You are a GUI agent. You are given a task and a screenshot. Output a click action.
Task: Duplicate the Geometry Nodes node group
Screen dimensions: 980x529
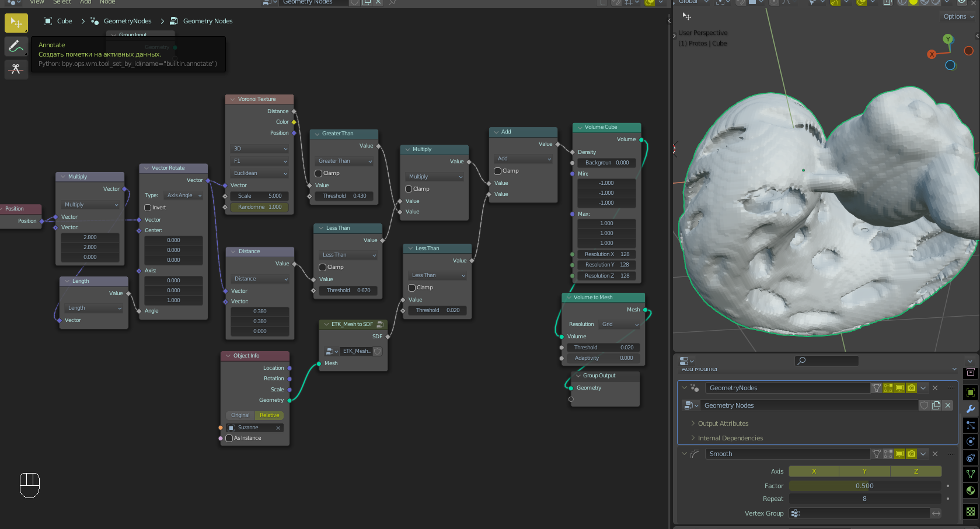[x=936, y=405]
